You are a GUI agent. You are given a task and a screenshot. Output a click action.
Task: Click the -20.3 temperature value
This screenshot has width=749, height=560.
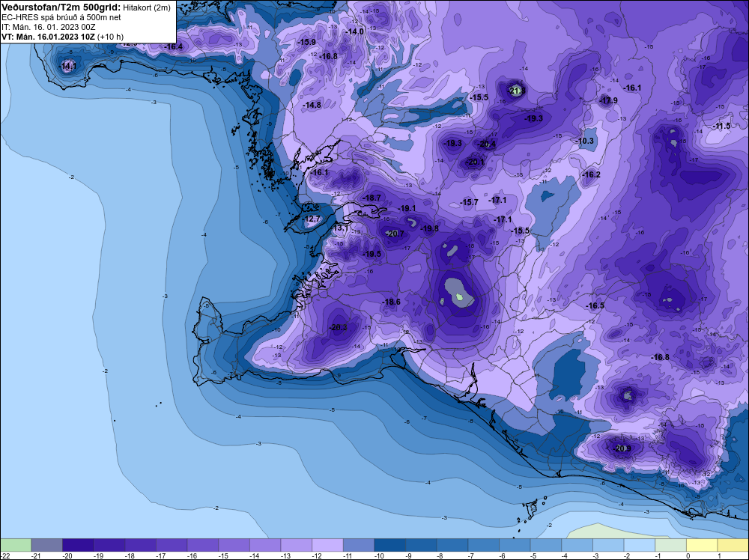pos(338,327)
